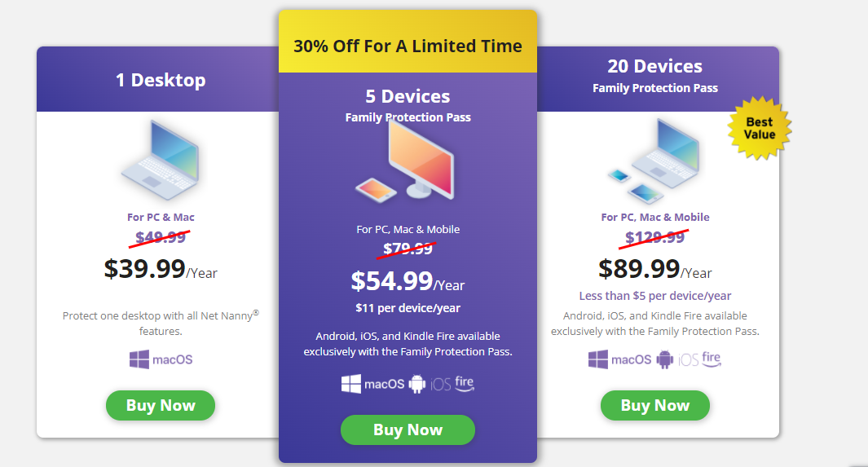Click Buy Now for 5 Devices plan
This screenshot has width=868, height=467.
[408, 430]
